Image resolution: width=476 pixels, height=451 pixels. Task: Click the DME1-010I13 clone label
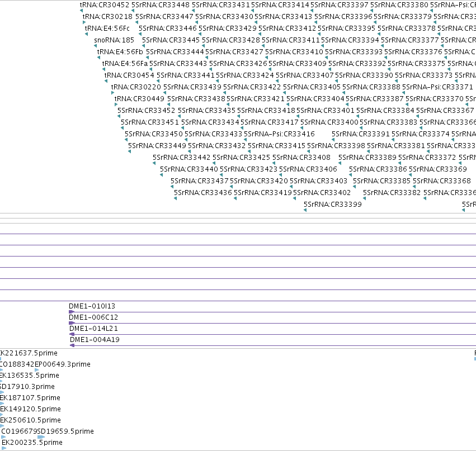tap(92, 306)
